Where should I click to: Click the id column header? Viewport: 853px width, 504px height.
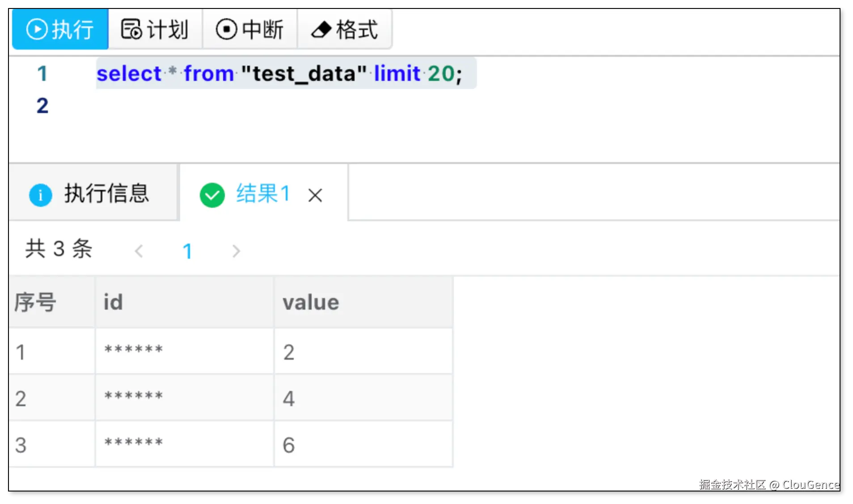coord(185,302)
